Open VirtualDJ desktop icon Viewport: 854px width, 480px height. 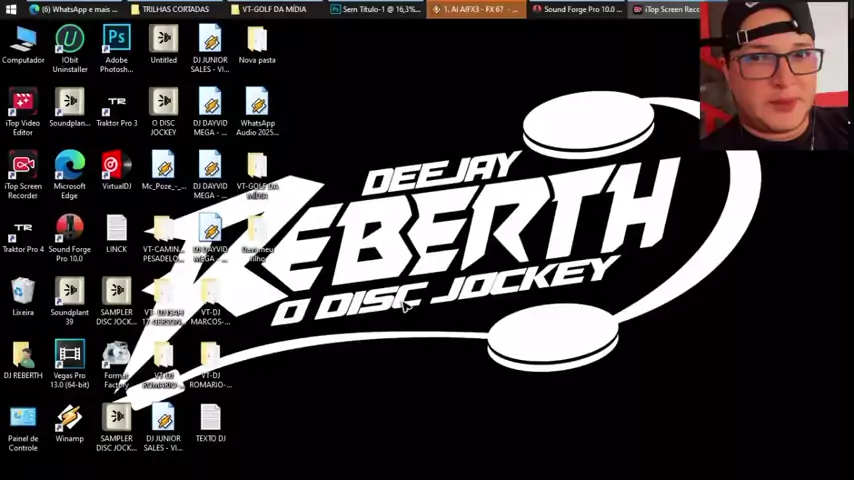tap(116, 166)
